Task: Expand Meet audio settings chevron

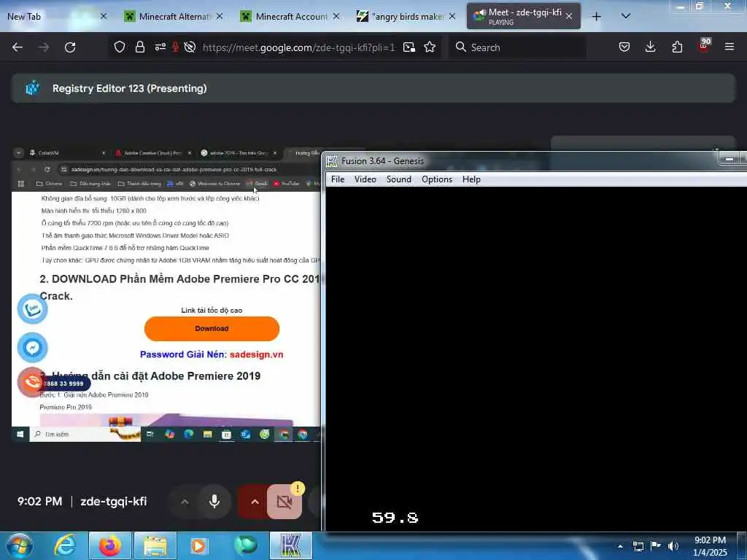Action: click(185, 502)
